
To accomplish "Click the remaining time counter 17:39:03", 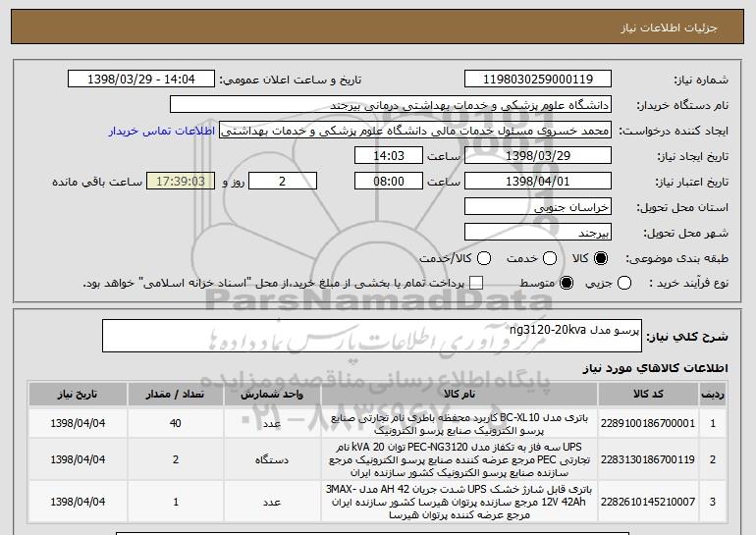I will click(181, 182).
